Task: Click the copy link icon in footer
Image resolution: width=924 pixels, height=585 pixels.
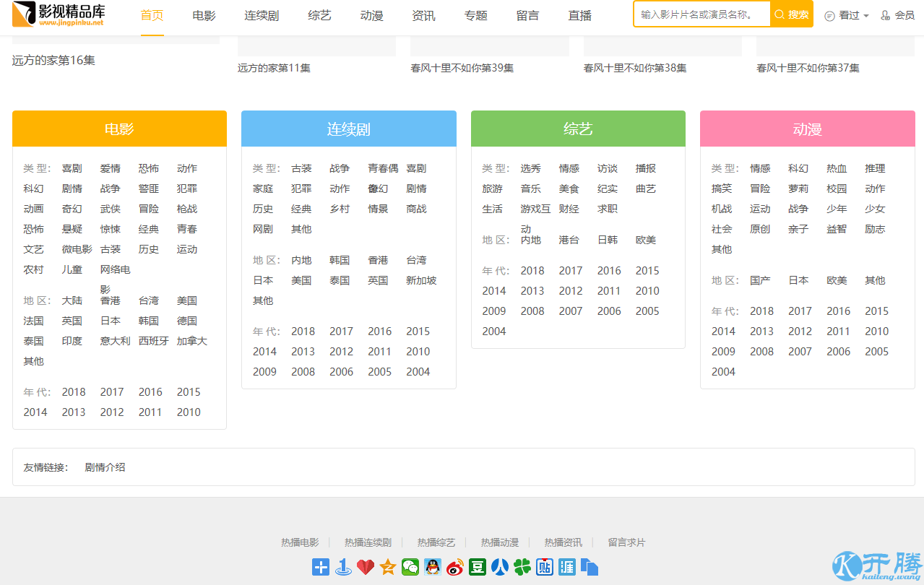Action: pyautogui.click(x=590, y=567)
